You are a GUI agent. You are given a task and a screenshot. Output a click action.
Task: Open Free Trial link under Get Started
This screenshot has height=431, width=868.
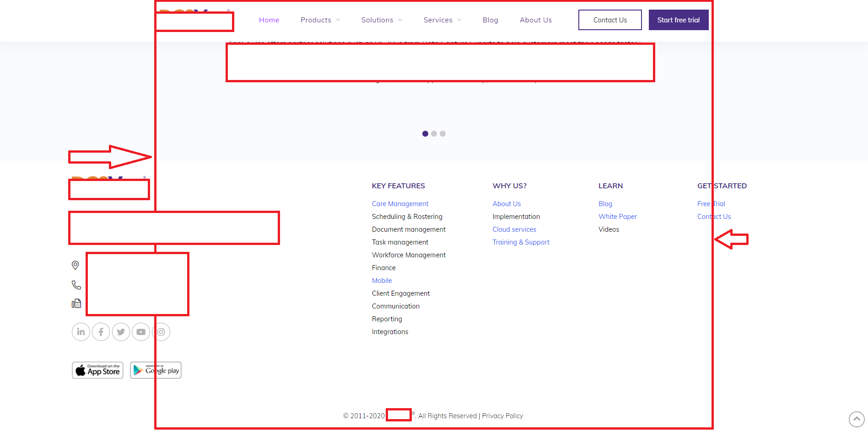[711, 204]
